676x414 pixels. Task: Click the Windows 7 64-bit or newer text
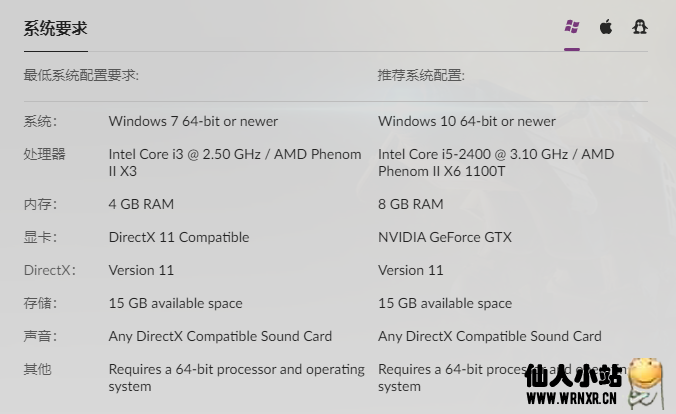click(x=193, y=121)
